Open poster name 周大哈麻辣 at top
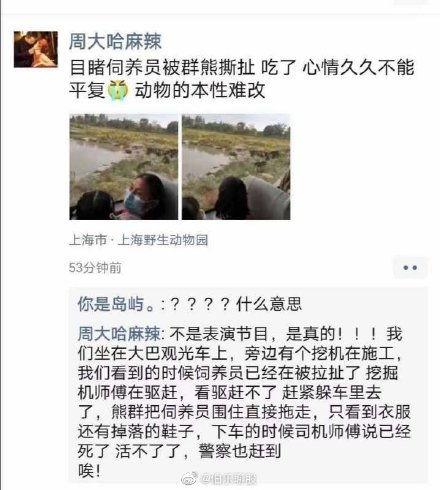 [115, 41]
